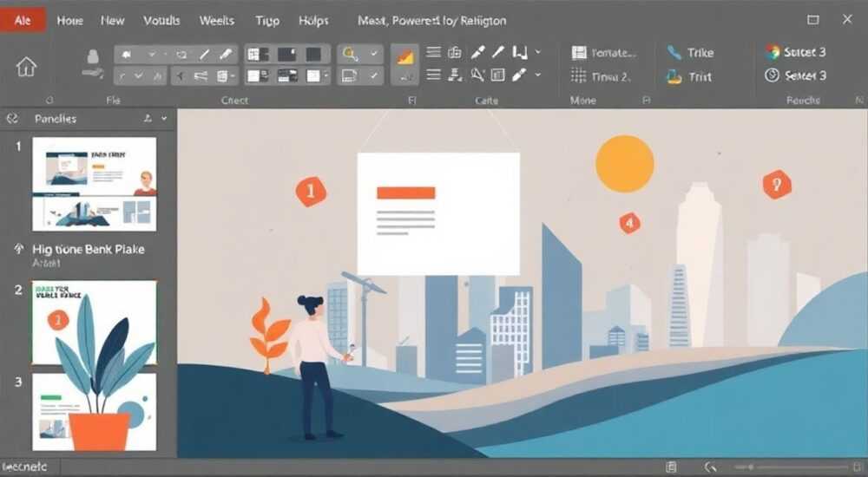This screenshot has width=868, height=477.
Task: Open the Home ribbon tab
Action: (69, 21)
